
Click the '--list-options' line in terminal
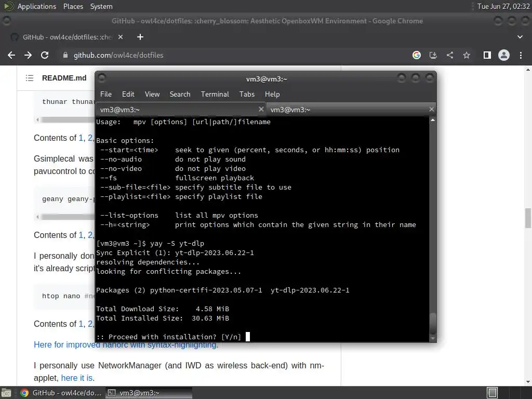pyautogui.click(x=179, y=216)
